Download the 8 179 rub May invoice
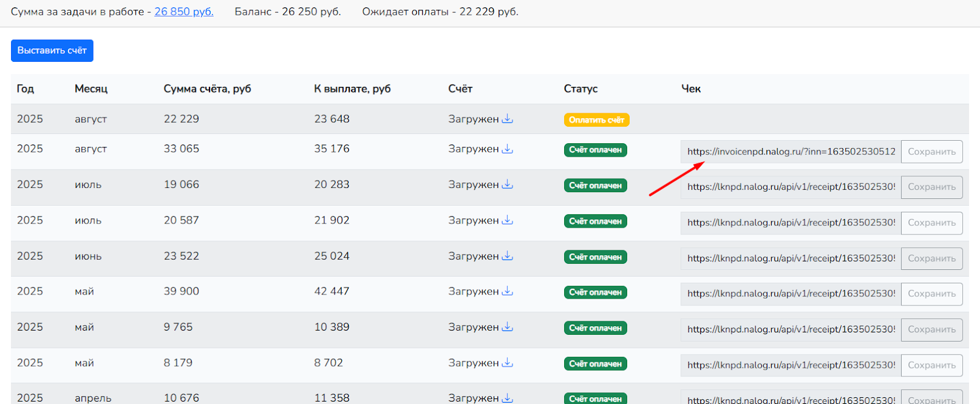Screen dimensions: 980x404 coord(507,363)
